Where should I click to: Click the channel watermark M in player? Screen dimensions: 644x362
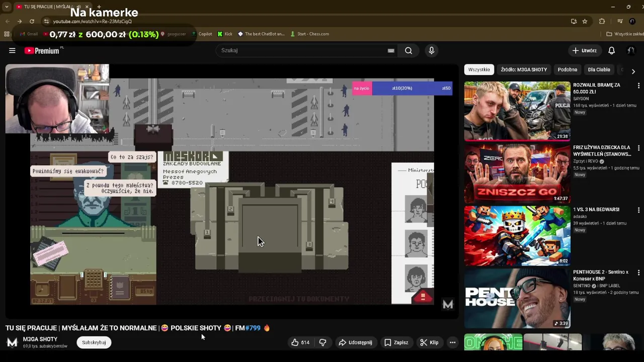coord(448,304)
